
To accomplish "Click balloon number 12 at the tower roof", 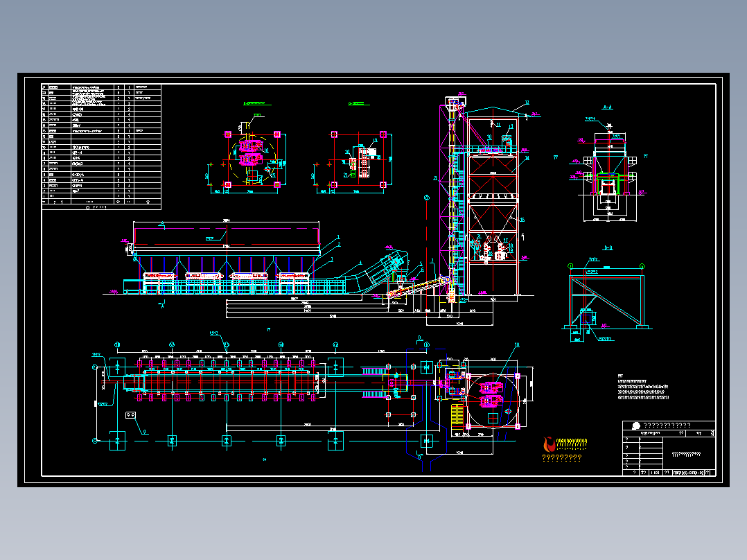I will click(x=527, y=103).
